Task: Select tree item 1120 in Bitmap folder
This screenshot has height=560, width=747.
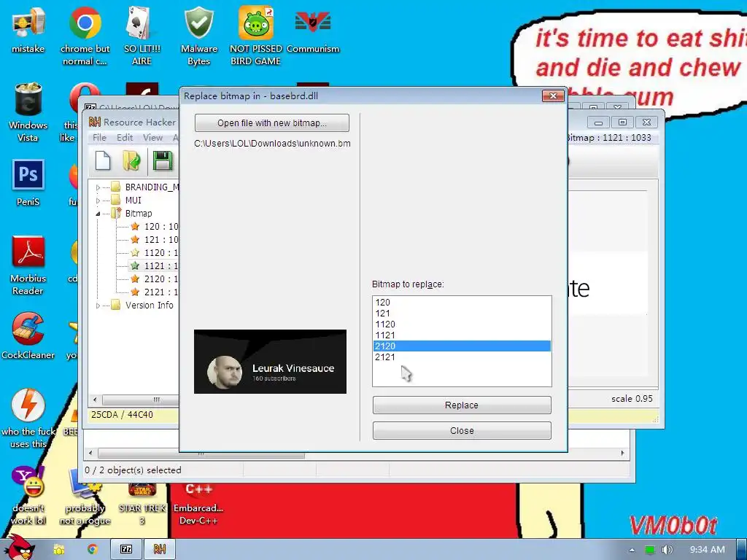Action: pos(155,253)
